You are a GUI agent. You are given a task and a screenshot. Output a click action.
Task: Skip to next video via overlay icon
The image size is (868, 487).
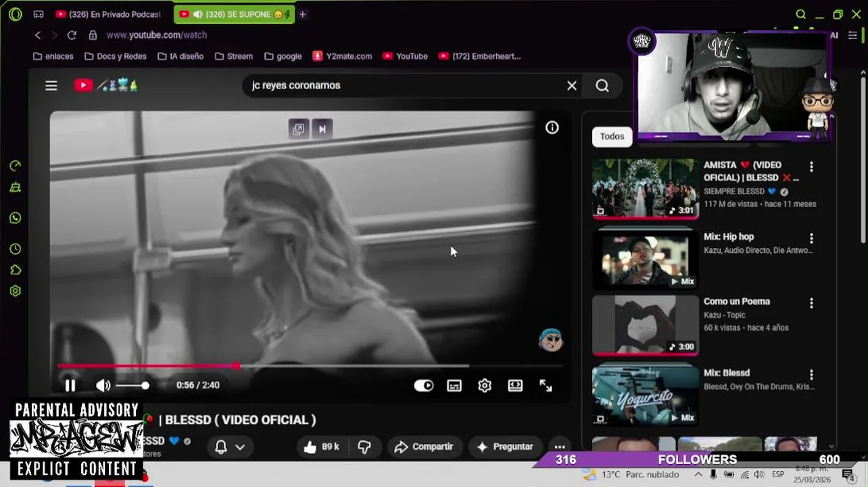[322, 129]
